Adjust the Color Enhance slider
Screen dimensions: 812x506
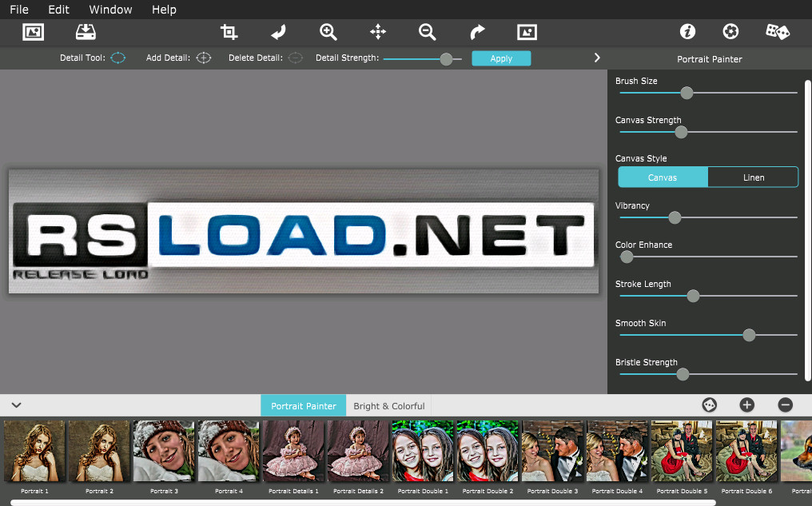tap(708, 257)
